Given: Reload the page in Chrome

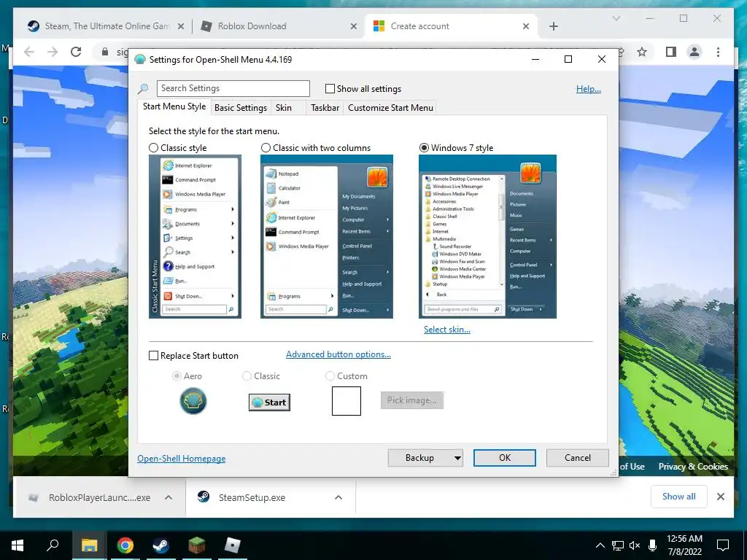Looking at the screenshot, I should [76, 52].
